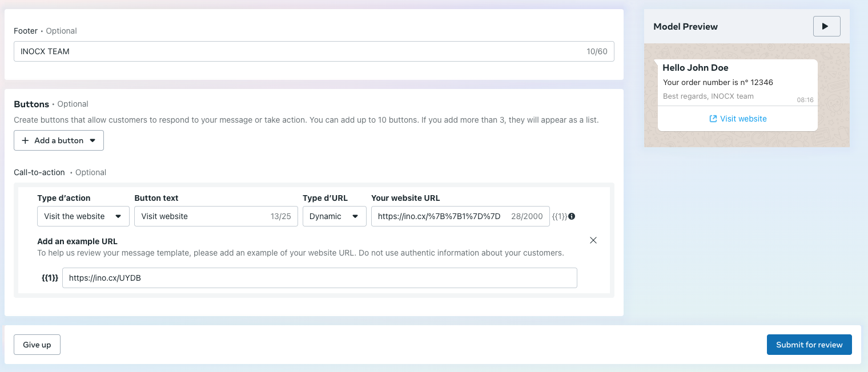Click the plus icon on Add a button

pos(25,140)
